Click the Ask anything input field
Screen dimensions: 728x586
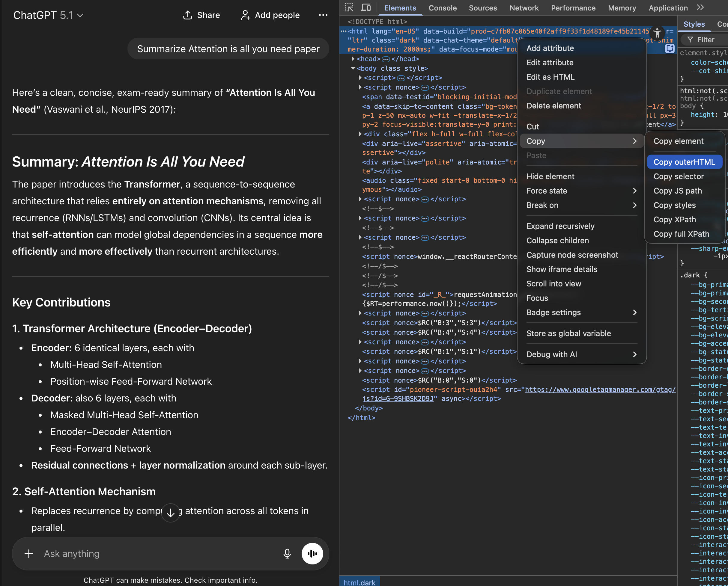click(x=135, y=554)
